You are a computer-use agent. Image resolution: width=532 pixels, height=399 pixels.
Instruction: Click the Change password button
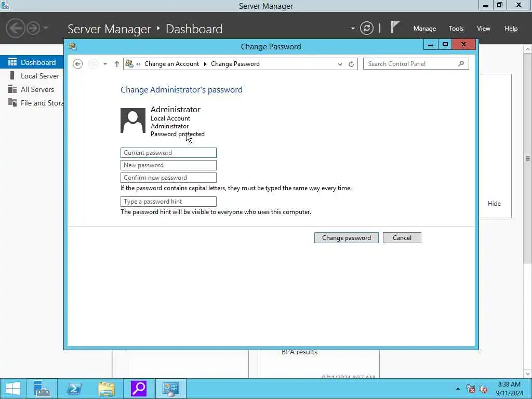[347, 238]
